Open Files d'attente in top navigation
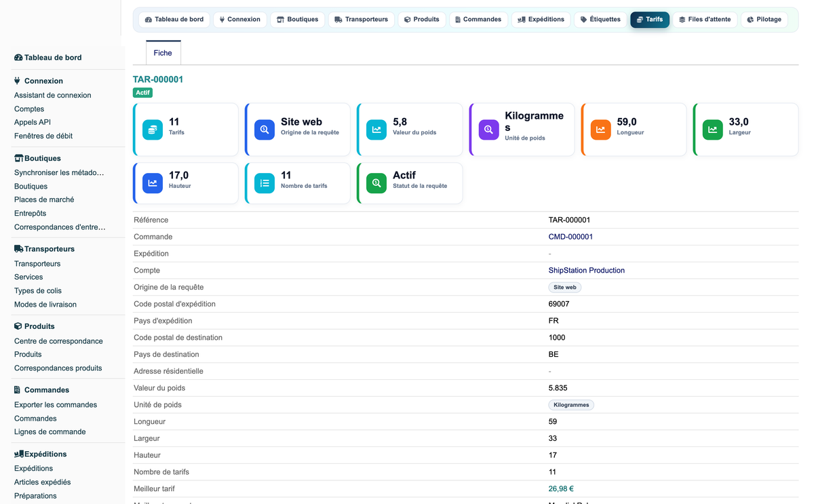The width and height of the screenshot is (814, 504). point(705,20)
